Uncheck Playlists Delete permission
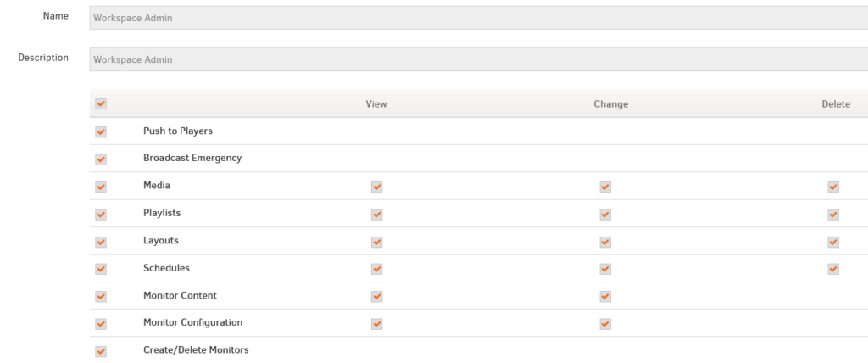 (833, 214)
